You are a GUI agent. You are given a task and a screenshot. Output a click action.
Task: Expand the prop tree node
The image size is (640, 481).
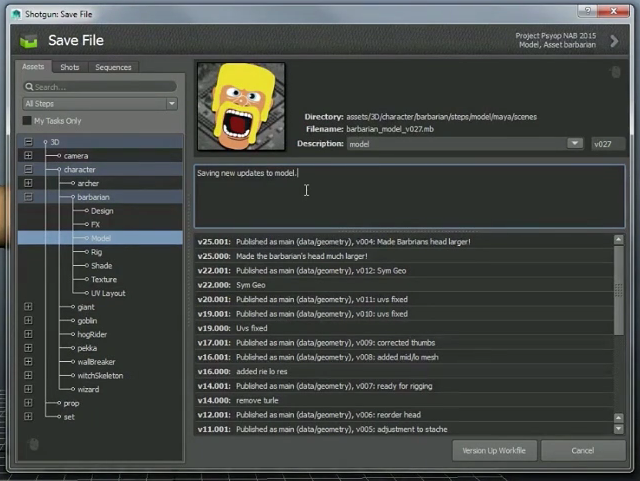28,403
